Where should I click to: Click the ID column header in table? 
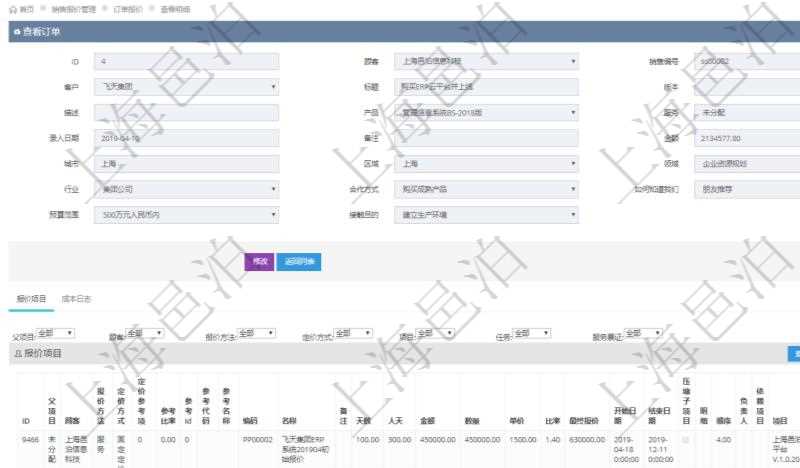tap(25, 422)
